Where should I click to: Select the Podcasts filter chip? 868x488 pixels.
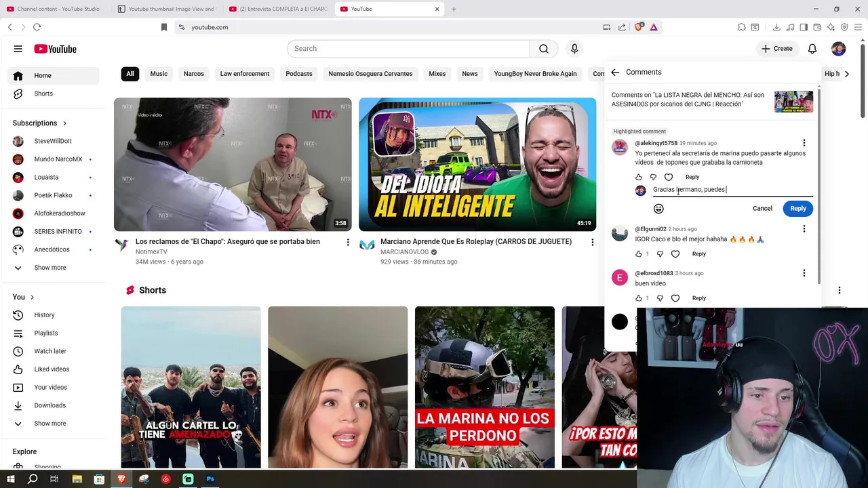click(x=299, y=74)
